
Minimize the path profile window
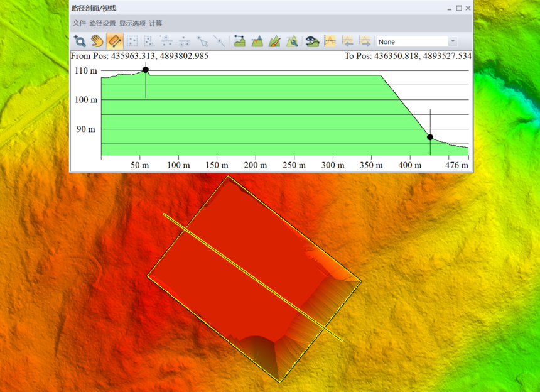click(x=450, y=9)
